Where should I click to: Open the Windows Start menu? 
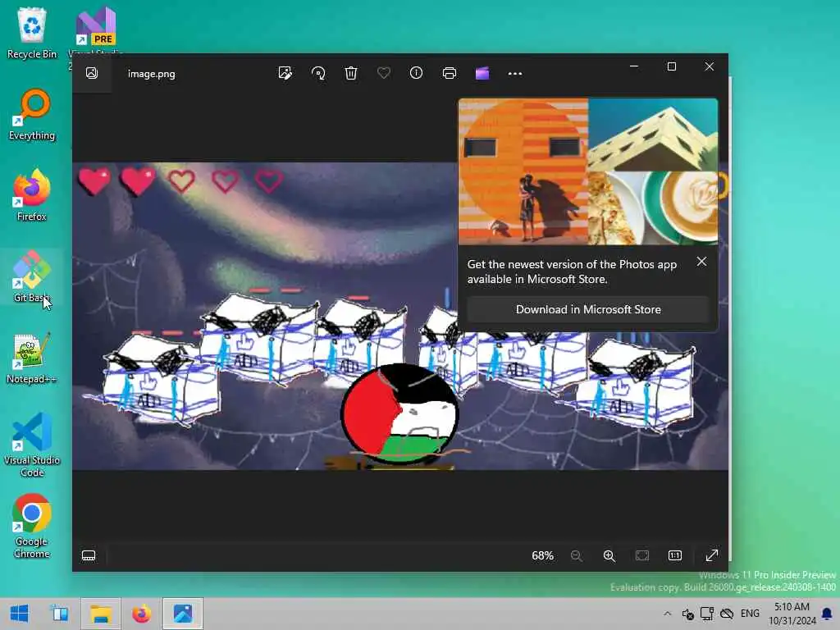[20, 614]
